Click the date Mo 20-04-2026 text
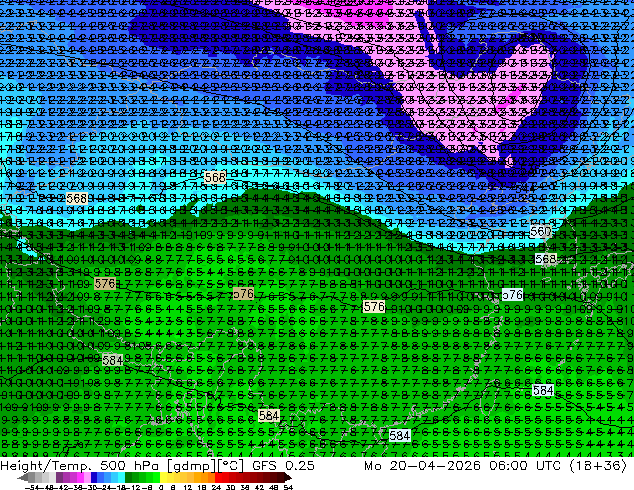Screen dimensions: 634x490 [422, 466]
